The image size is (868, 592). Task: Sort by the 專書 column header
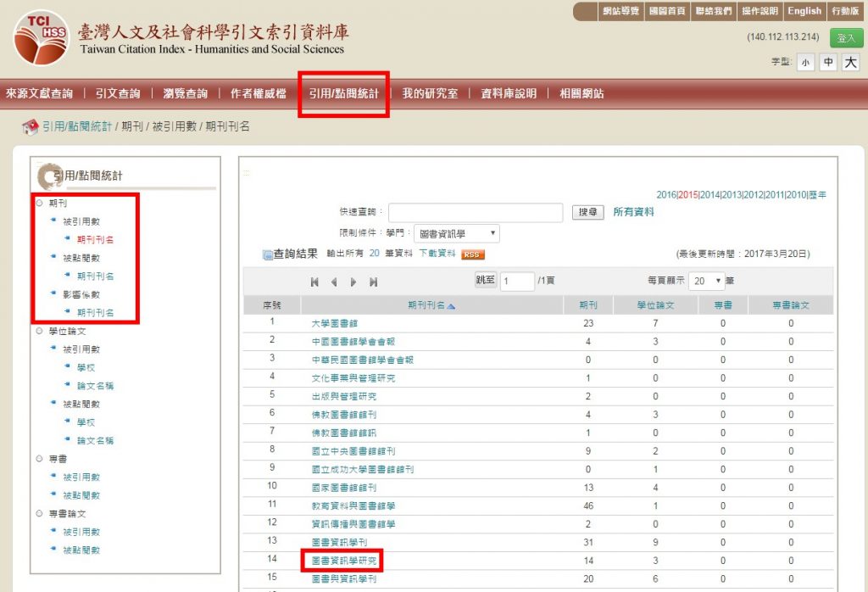tap(723, 305)
